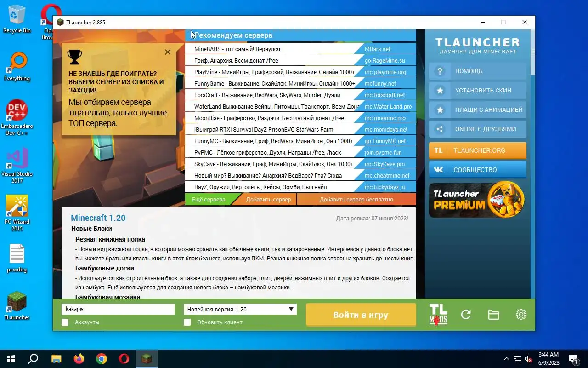Select PlayMine server row
The image size is (588, 368).
point(300,72)
